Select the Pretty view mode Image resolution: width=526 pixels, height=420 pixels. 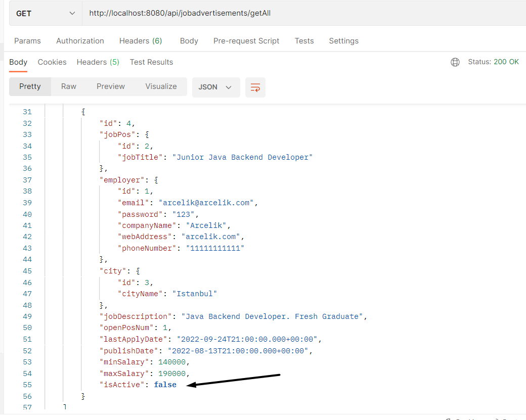coord(30,86)
